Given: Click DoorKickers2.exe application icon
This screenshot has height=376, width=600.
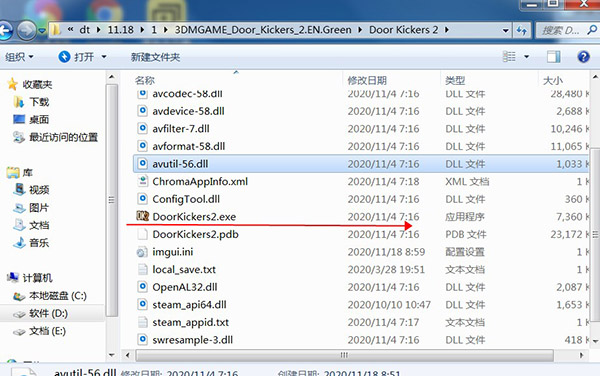Looking at the screenshot, I should (142, 216).
